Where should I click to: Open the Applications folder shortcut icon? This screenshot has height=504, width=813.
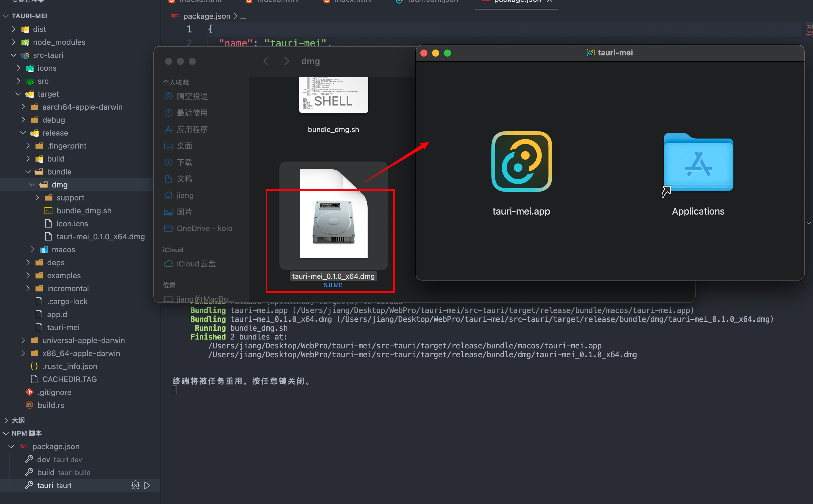(698, 163)
